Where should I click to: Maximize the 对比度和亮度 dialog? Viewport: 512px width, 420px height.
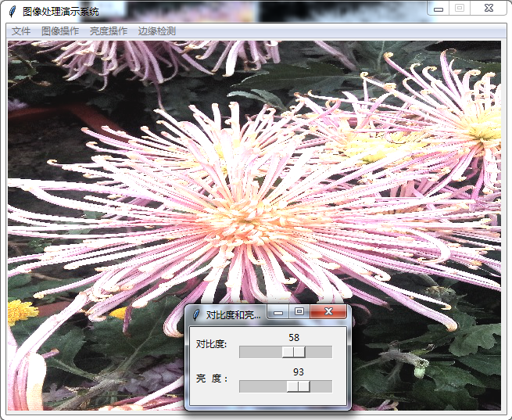(299, 312)
